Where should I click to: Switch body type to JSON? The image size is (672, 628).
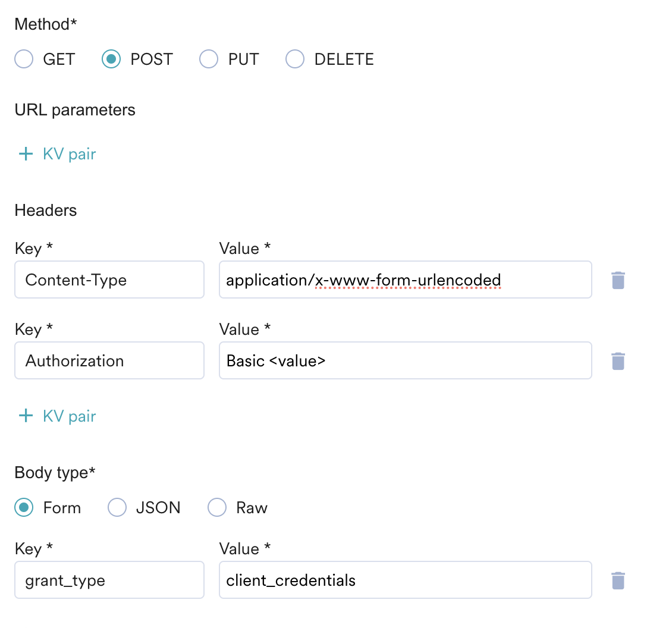coord(117,507)
